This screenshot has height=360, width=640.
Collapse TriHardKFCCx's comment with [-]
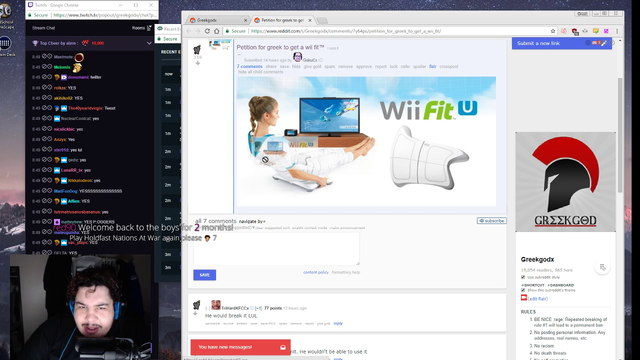click(x=208, y=308)
